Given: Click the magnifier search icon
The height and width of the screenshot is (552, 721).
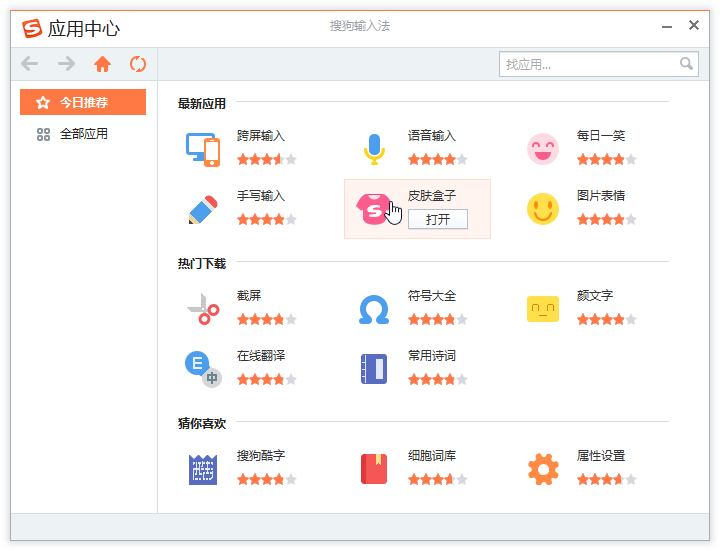Looking at the screenshot, I should 687,64.
